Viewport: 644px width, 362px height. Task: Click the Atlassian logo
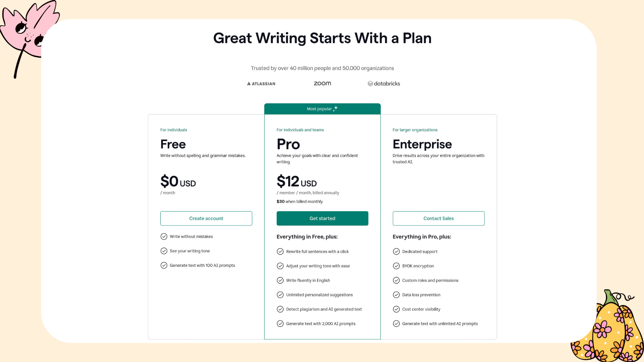261,83
